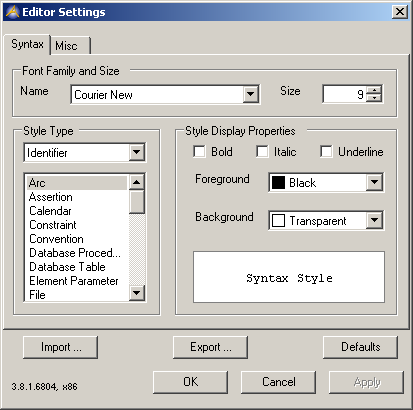413x410 pixels.
Task: Enable the Underline checkbox
Action: tap(326, 152)
